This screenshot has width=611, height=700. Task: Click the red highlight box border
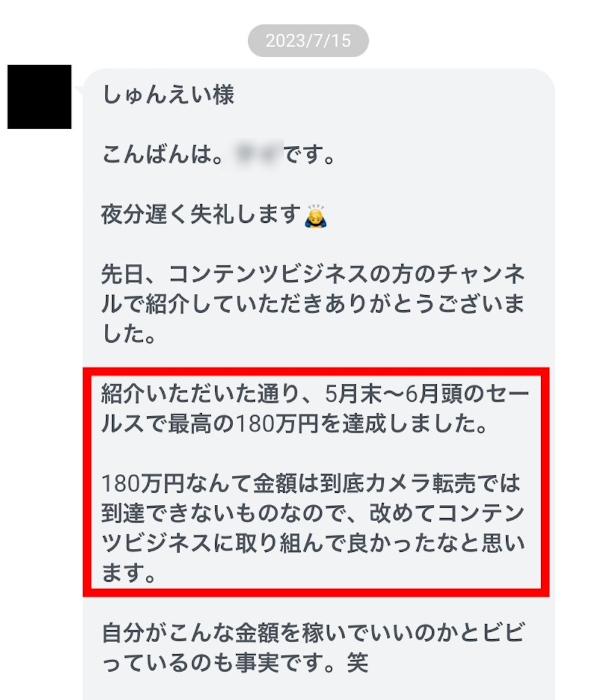pyautogui.click(x=316, y=372)
